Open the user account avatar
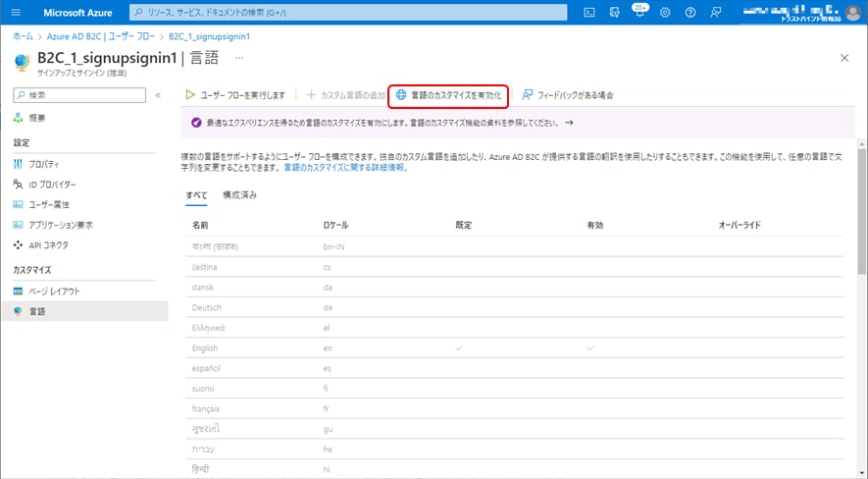Image resolution: width=868 pixels, height=479 pixels. [x=854, y=12]
